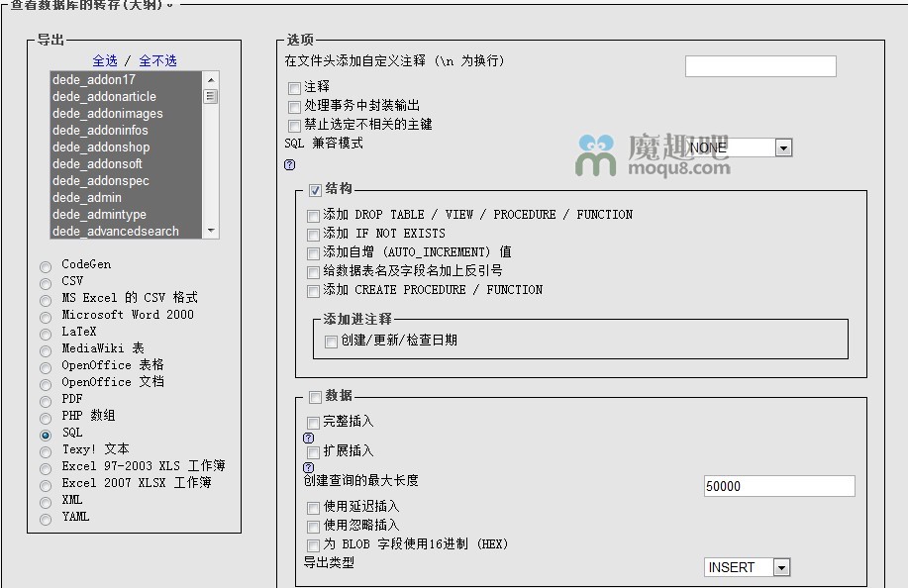The height and width of the screenshot is (588, 908).
Task: Enable 添加 CREATE PROCEDURE / FUNCTION checkbox
Action: (x=313, y=291)
